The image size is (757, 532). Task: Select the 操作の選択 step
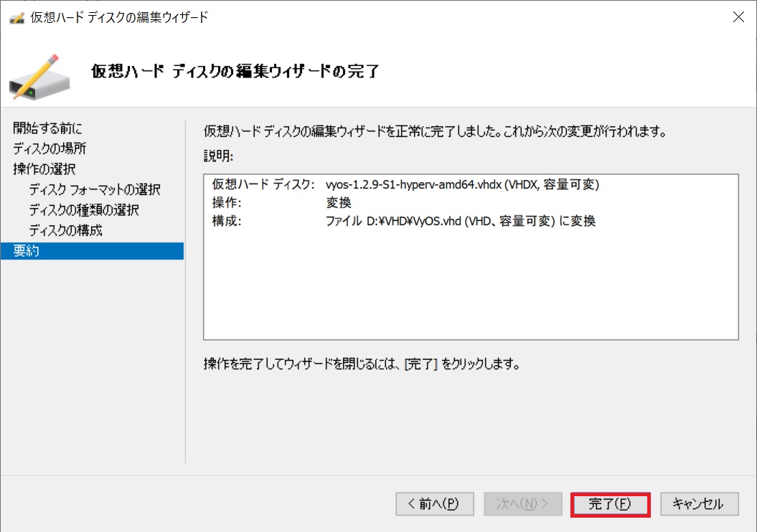44,169
